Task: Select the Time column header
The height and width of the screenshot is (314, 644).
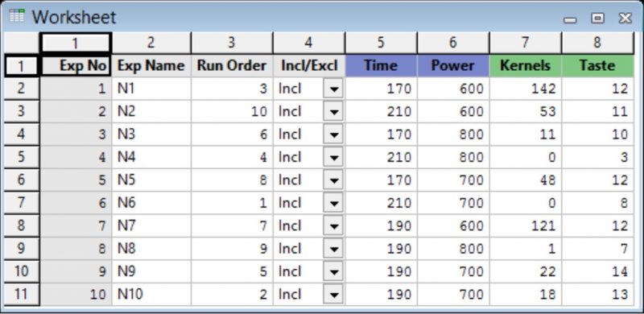Action: pos(381,66)
